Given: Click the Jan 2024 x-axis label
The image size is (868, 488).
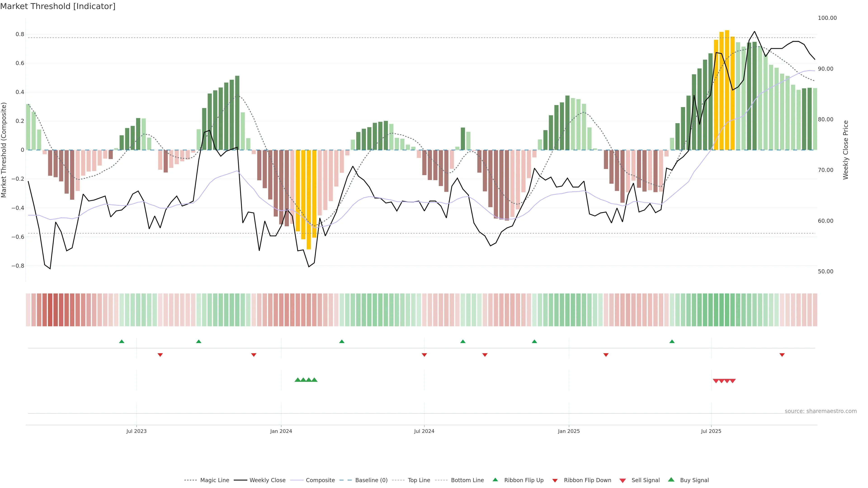Looking at the screenshot, I should point(281,431).
